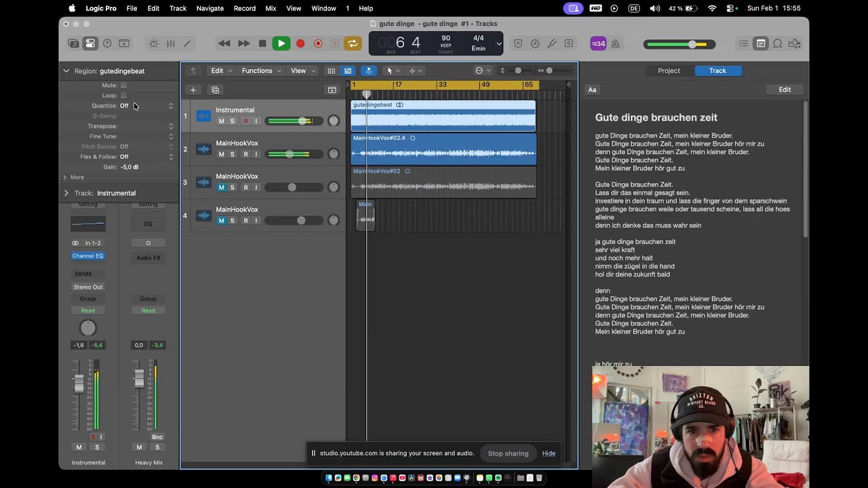Open the Tuner from the control bar
Screen dimensions: 868x488
click(552, 43)
